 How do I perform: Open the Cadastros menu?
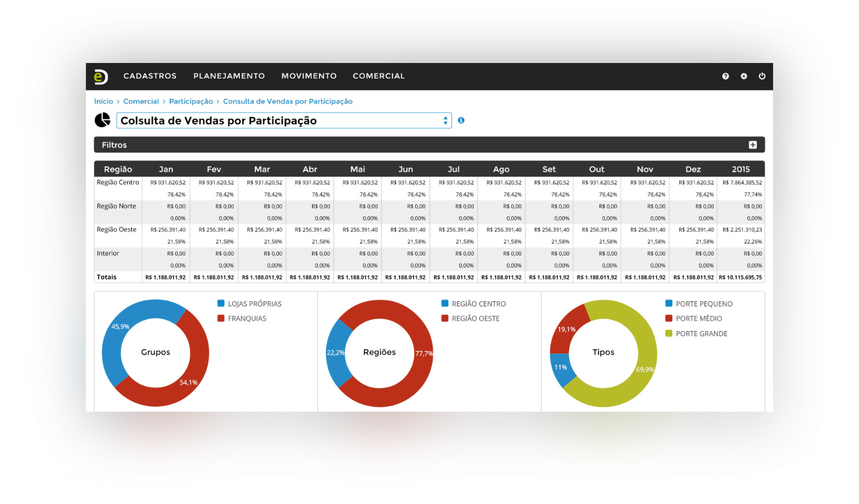point(150,76)
